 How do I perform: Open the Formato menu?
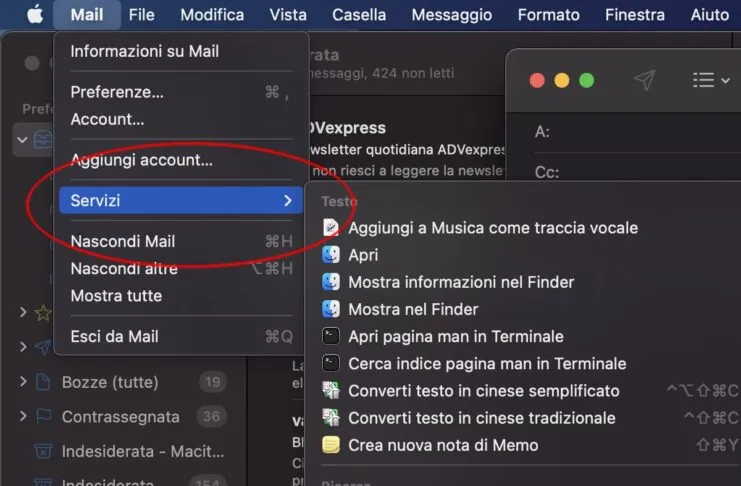(549, 15)
